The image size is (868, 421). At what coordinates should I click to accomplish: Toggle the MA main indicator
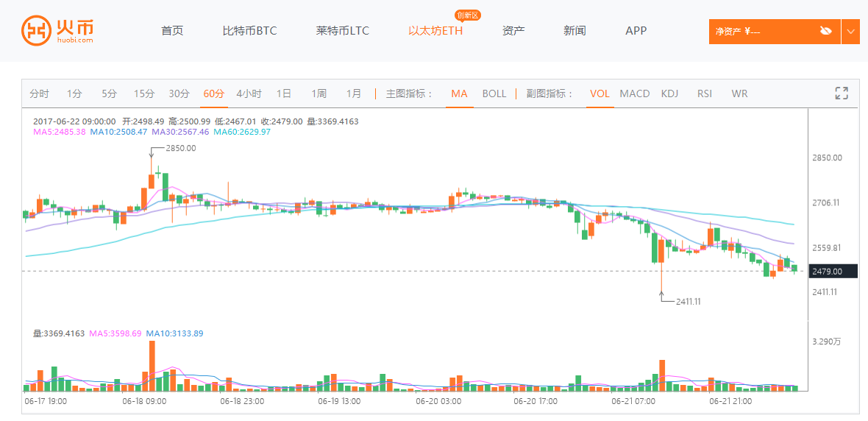pyautogui.click(x=459, y=93)
